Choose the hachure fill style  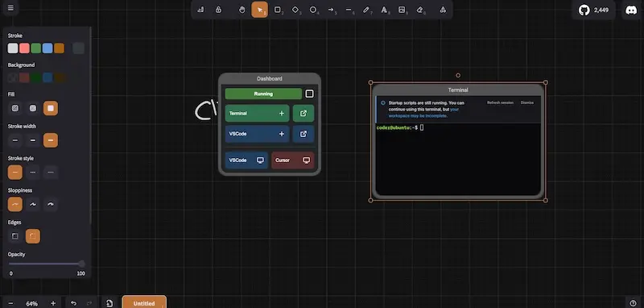coord(15,108)
